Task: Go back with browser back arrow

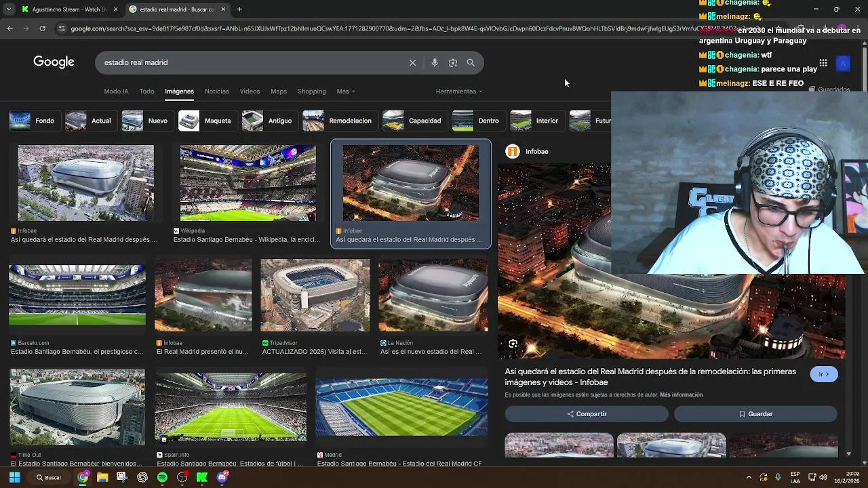Action: [9, 28]
